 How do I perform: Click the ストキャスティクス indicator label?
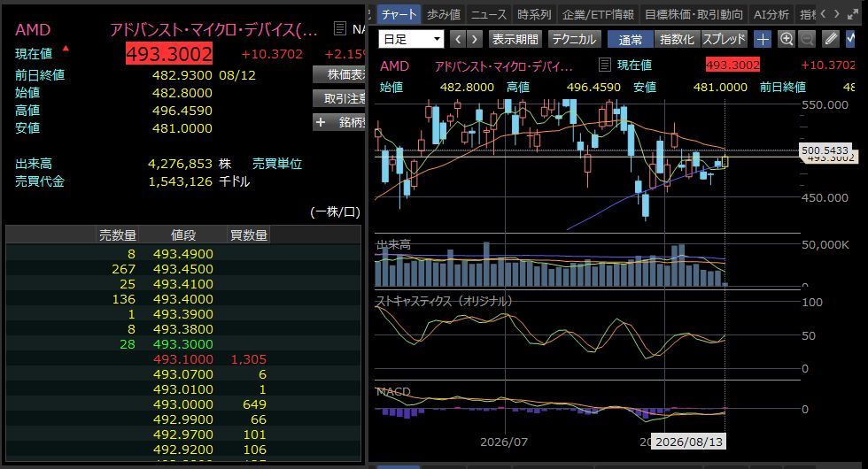(444, 301)
